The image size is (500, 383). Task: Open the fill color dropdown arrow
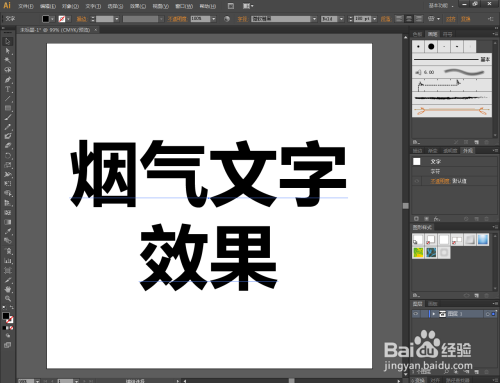click(x=52, y=19)
